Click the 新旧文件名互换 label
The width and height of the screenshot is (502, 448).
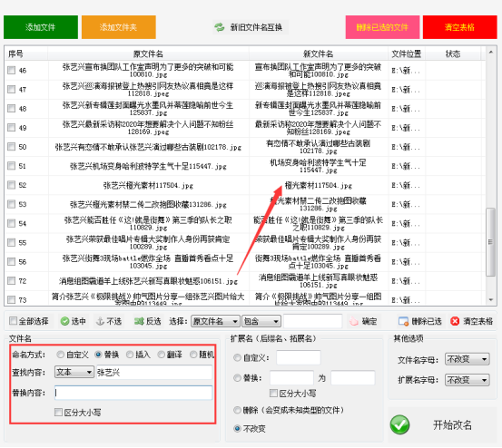tap(256, 27)
